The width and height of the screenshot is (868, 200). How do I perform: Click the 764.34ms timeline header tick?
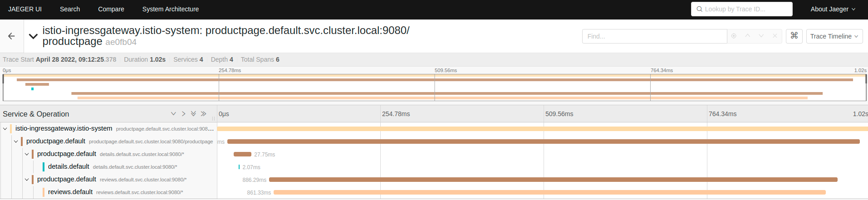pyautogui.click(x=723, y=114)
